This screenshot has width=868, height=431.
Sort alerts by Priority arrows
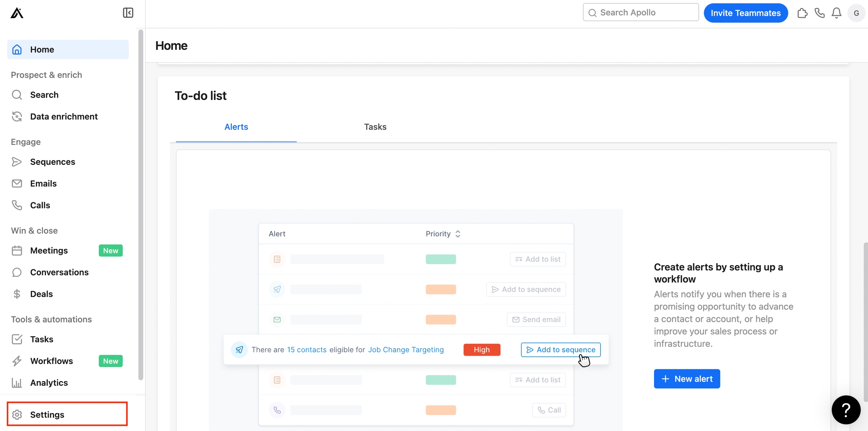click(x=458, y=234)
